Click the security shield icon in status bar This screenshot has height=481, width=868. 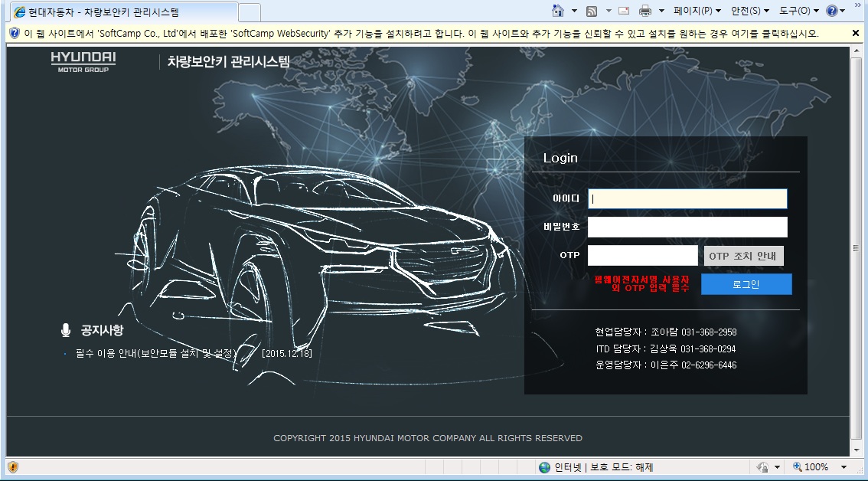tap(13, 467)
